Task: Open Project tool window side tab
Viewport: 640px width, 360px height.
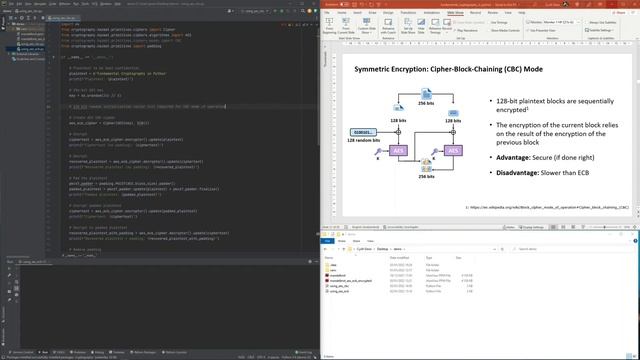Action: click(x=3, y=24)
